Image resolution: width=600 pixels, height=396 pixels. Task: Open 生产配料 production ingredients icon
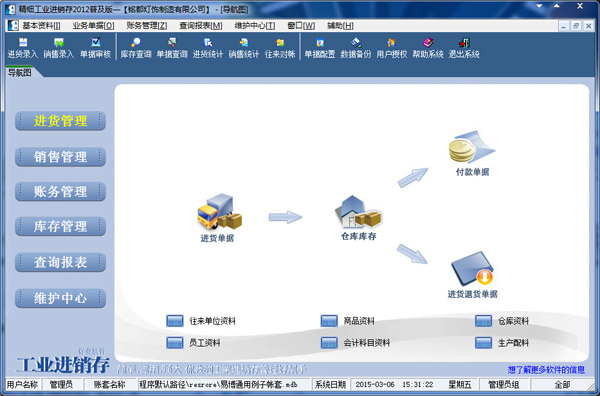point(483,342)
